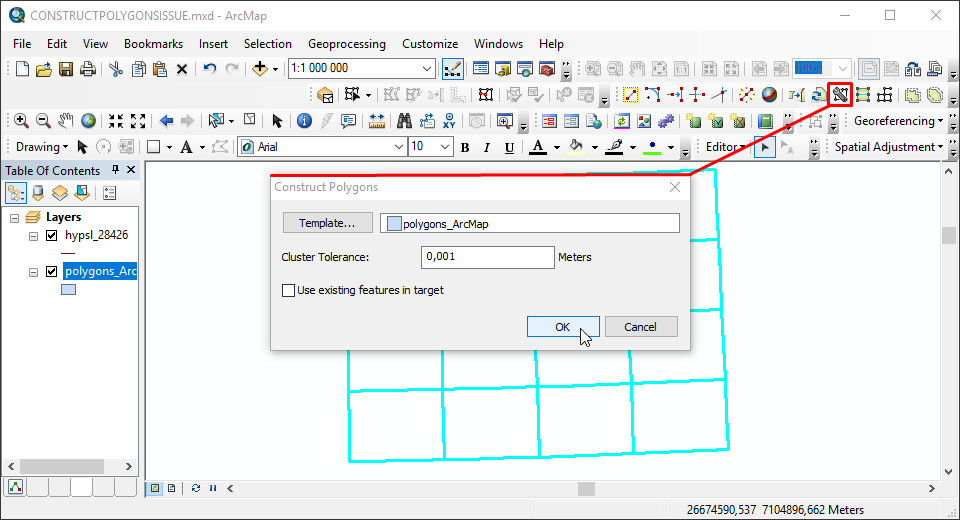Undo the last action
Viewport: 960px width, 520px height.
click(x=210, y=69)
